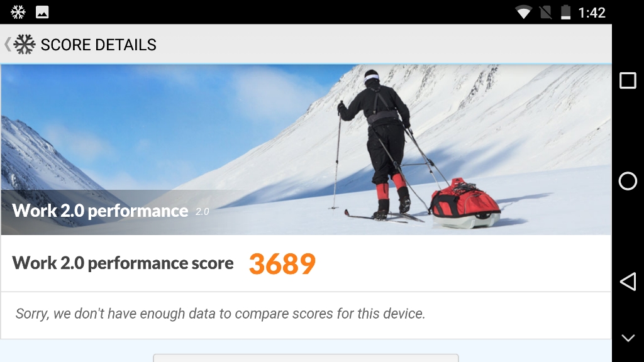Tap the battery level status icon
The height and width of the screenshot is (362, 644).
[x=565, y=13]
